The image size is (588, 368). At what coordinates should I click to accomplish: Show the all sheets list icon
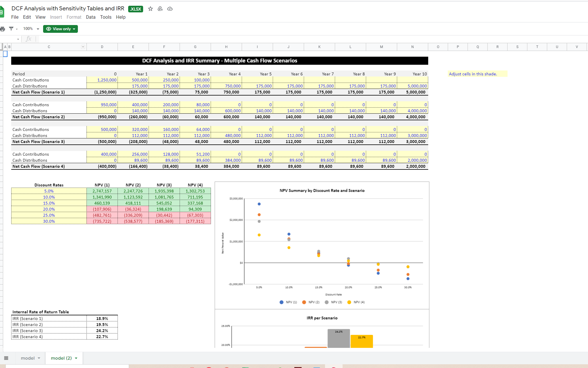click(6, 358)
